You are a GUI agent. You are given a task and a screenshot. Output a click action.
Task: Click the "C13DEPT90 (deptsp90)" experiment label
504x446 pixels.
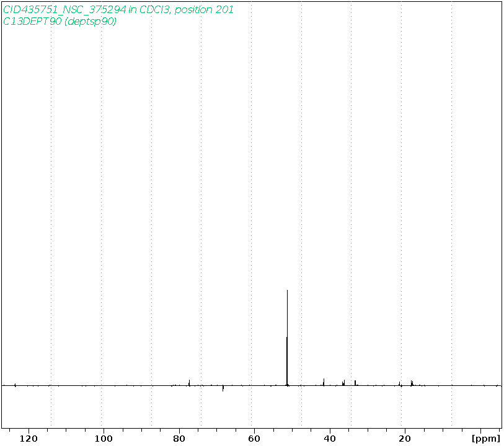[60, 22]
